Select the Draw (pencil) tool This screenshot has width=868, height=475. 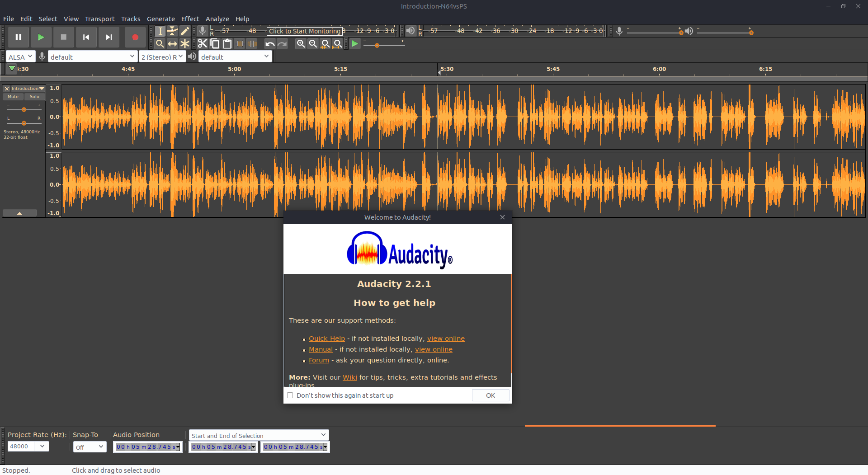coord(185,31)
